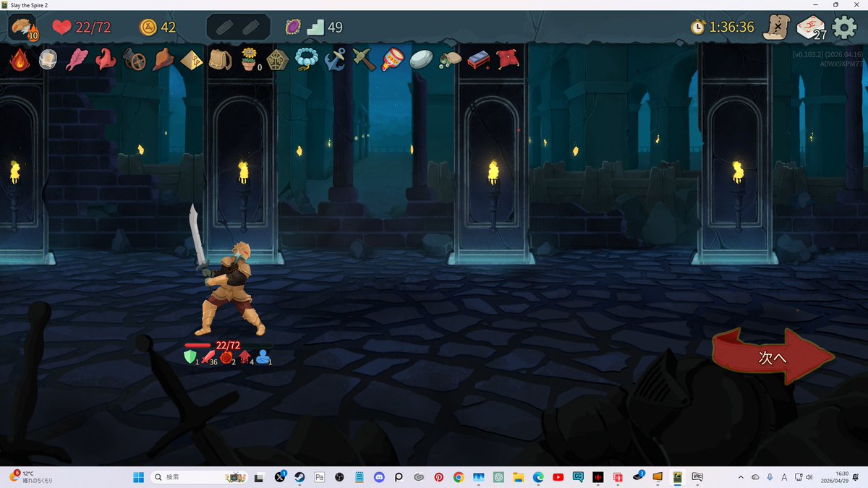Inspect the fiery orb buff showing 2

pos(227,357)
